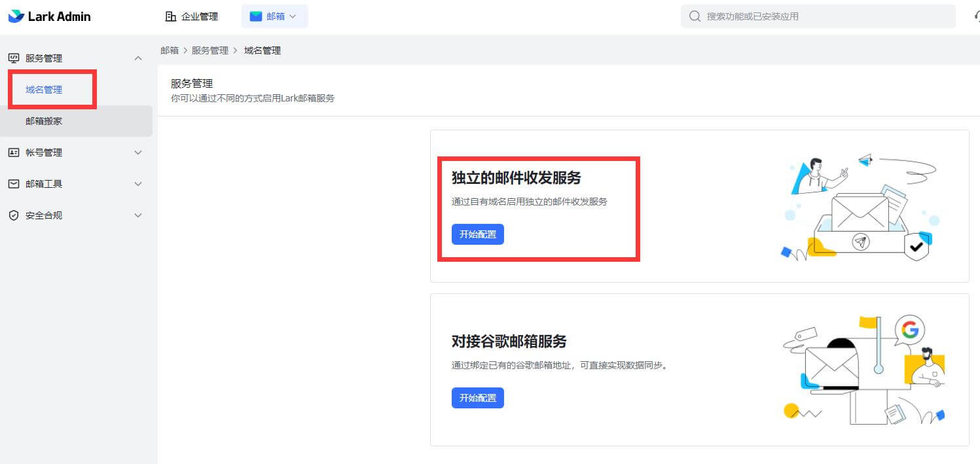Image resolution: width=980 pixels, height=464 pixels.
Task: Click 开始配置 under 对接谷歌邮箱服务
Action: pos(477,398)
